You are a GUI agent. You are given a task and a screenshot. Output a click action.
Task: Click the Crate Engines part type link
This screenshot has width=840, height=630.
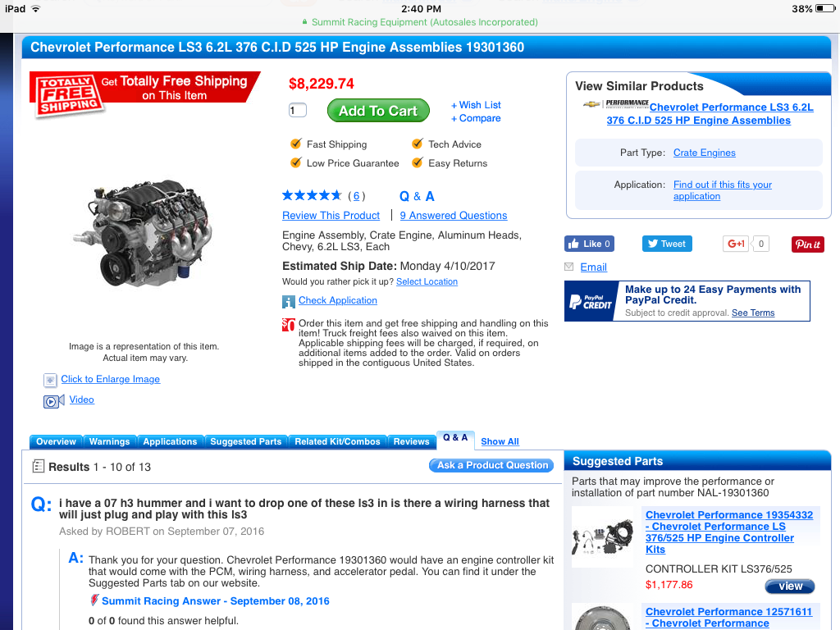[704, 153]
